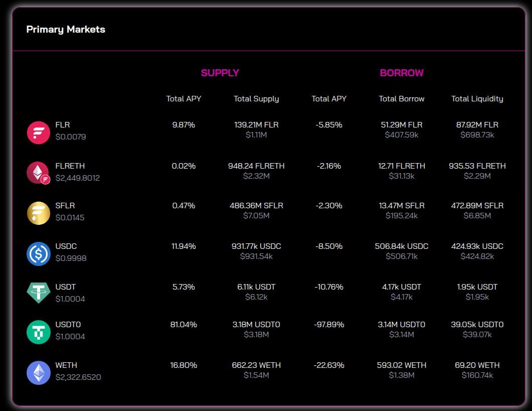Viewport: 532px width, 411px height.
Task: Click liquidity 69.20 WETH
Action: (x=477, y=365)
